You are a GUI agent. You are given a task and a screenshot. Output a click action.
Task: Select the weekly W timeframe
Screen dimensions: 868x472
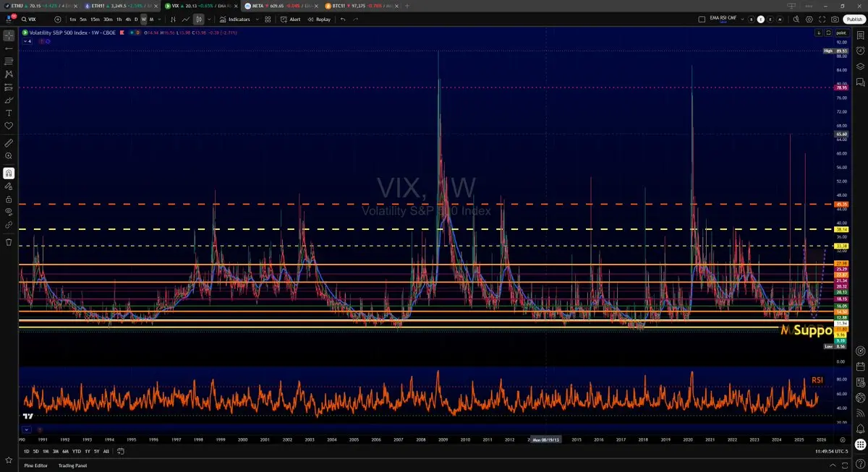pos(144,19)
